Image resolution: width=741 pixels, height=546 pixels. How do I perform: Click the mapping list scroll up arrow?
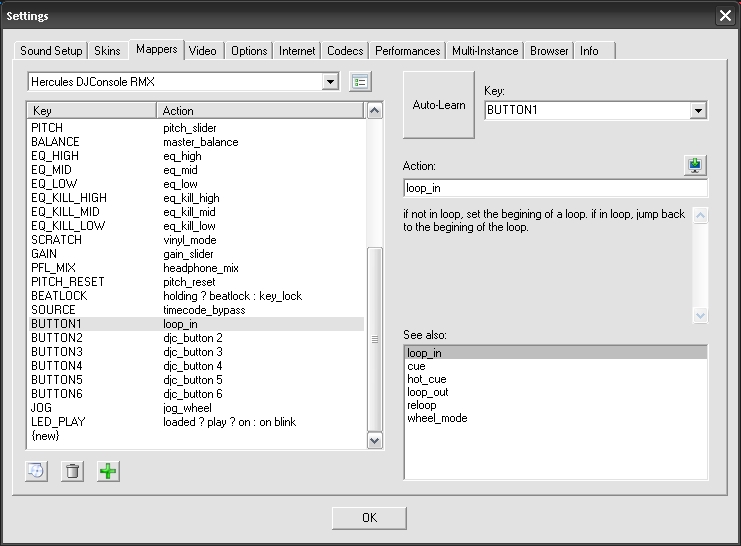(x=375, y=111)
